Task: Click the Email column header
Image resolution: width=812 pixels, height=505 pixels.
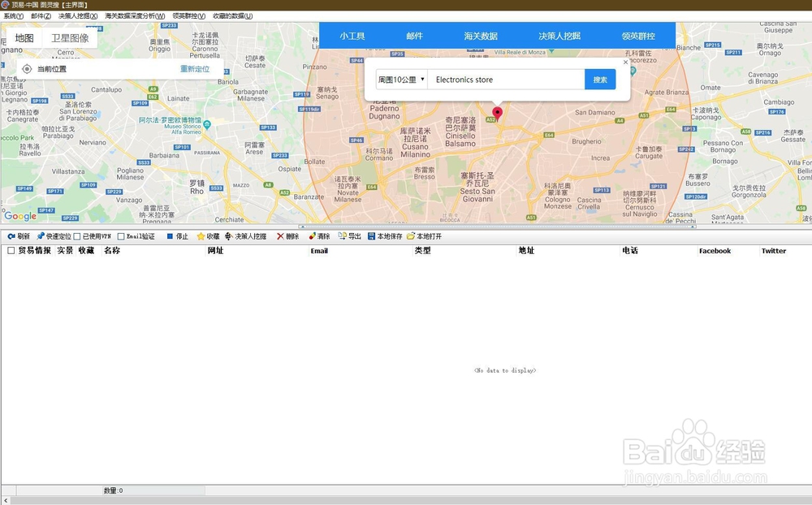Action: [x=319, y=251]
